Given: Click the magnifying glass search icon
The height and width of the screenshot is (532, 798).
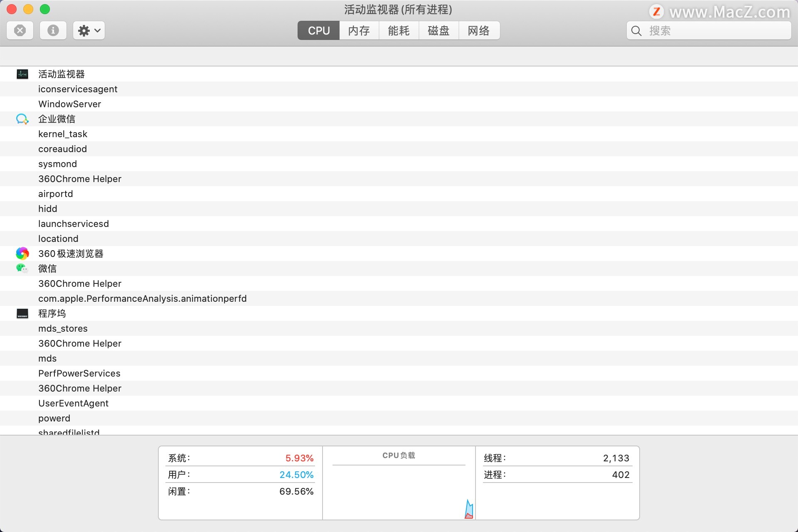Looking at the screenshot, I should click(x=636, y=31).
